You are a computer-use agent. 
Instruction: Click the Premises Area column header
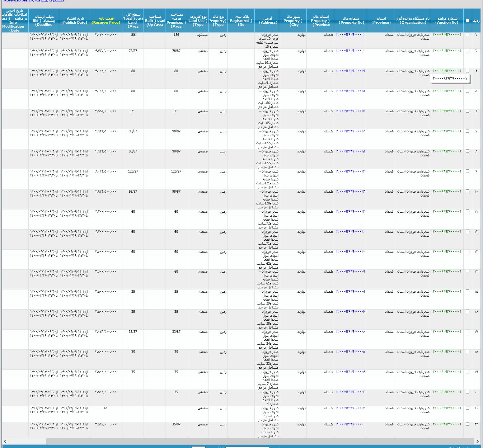(176, 20)
